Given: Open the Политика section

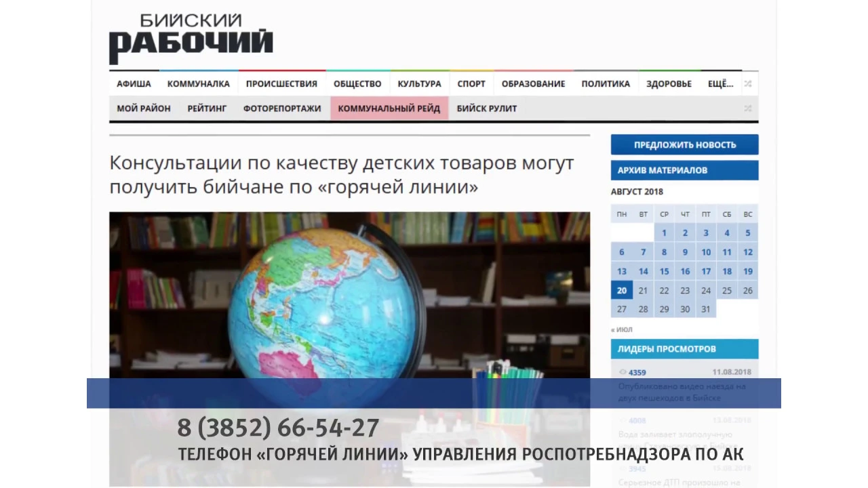Looking at the screenshot, I should 606,84.
